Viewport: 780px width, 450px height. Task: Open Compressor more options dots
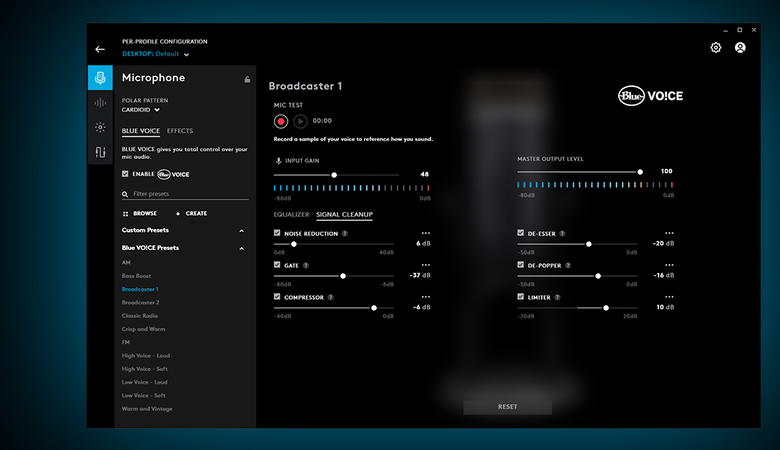coord(426,297)
